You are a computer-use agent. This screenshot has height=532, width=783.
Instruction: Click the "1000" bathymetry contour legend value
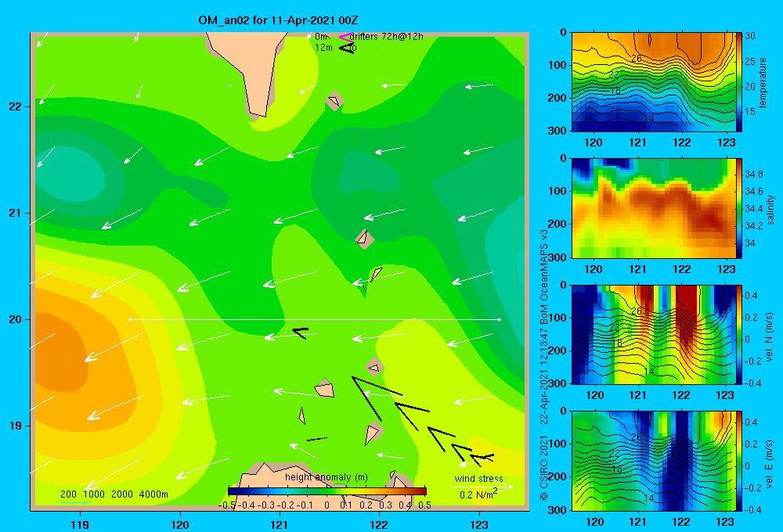[94, 494]
